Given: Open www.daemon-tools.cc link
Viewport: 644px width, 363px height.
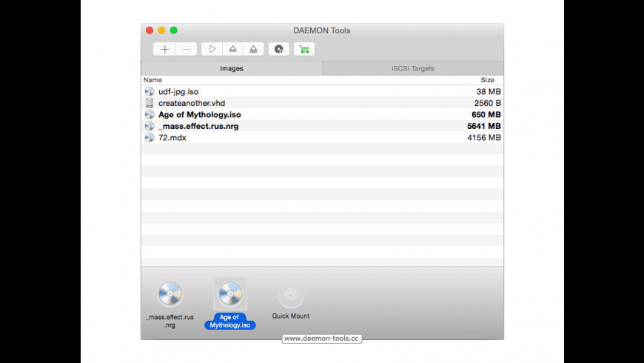Looking at the screenshot, I should [x=322, y=339].
